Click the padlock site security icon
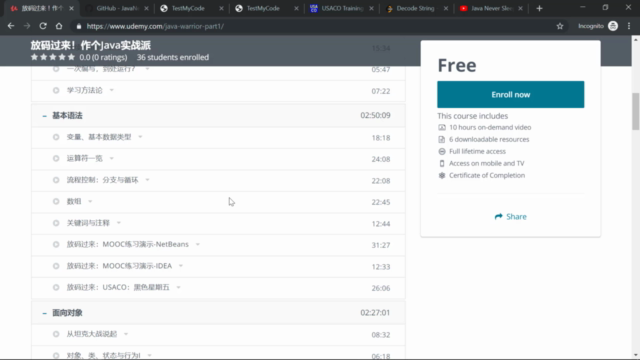This screenshot has width=640, height=360. (x=79, y=26)
